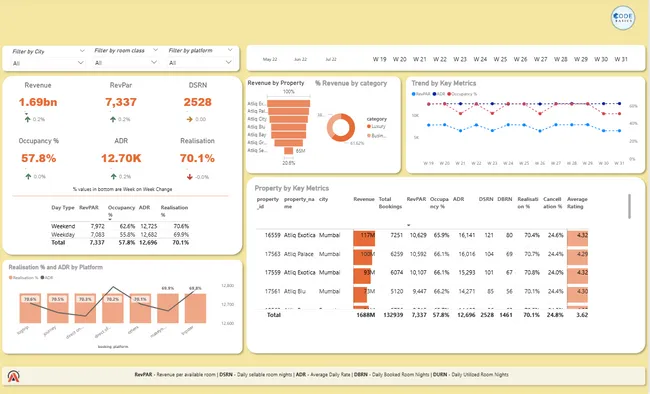This screenshot has width=650, height=394.
Task: Select week W 26 in the slicer
Action: pyautogui.click(x=520, y=59)
